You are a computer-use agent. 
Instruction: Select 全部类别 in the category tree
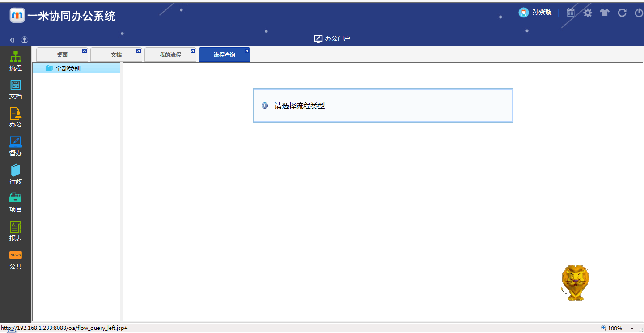(76, 68)
